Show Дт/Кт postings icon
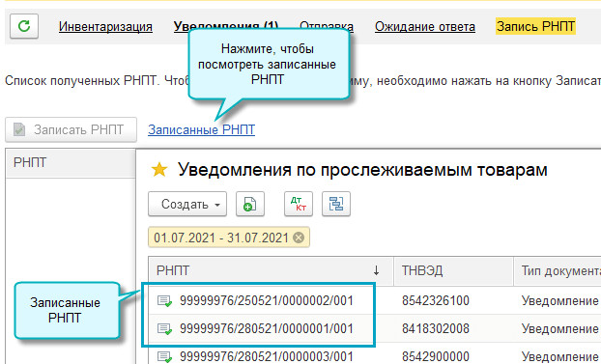 [299, 204]
